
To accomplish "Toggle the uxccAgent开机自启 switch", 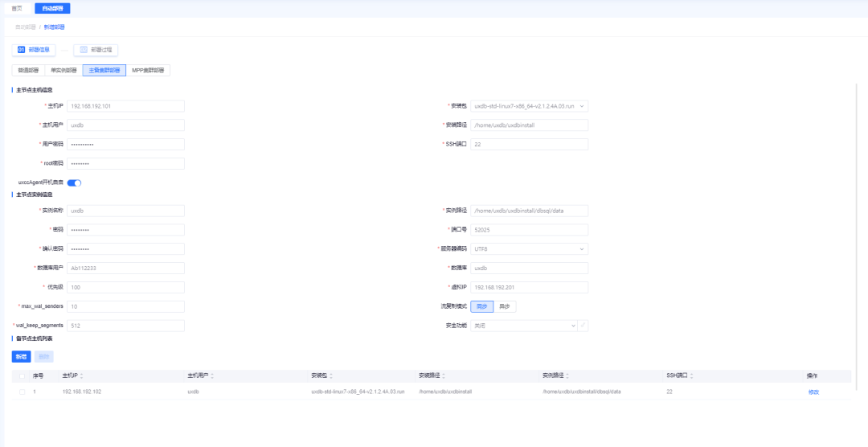I will 74,182.
